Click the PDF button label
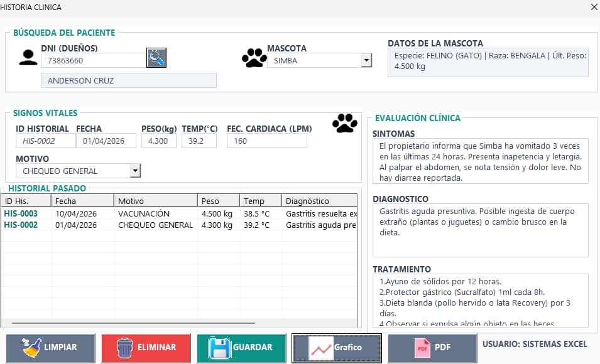Image resolution: width=600 pixels, height=364 pixels. [443, 347]
